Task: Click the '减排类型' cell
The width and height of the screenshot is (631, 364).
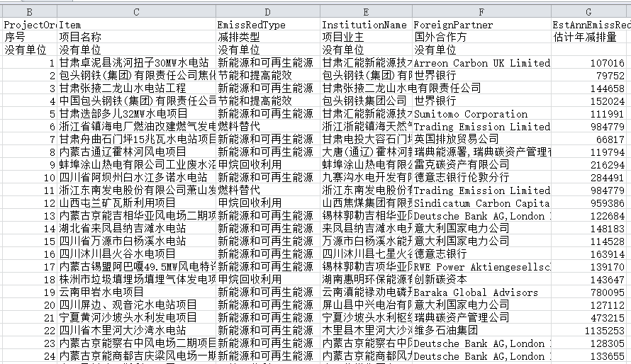Action: (x=267, y=37)
